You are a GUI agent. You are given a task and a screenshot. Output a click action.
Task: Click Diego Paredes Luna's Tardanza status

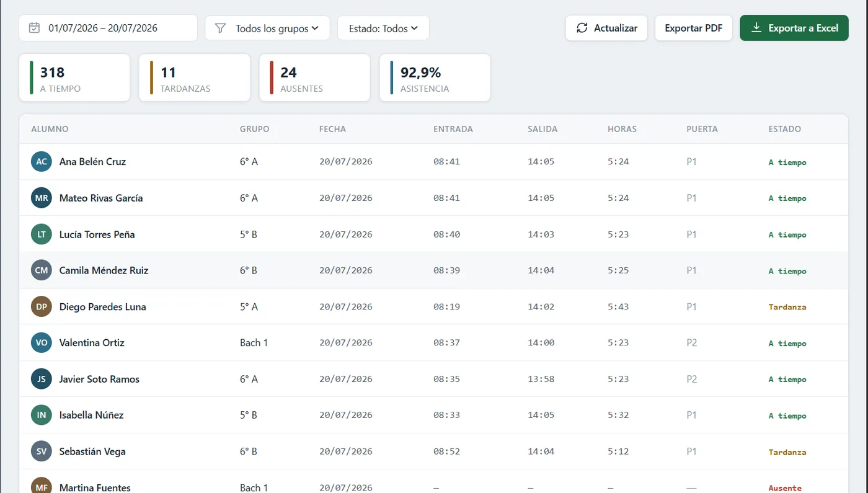pos(787,307)
